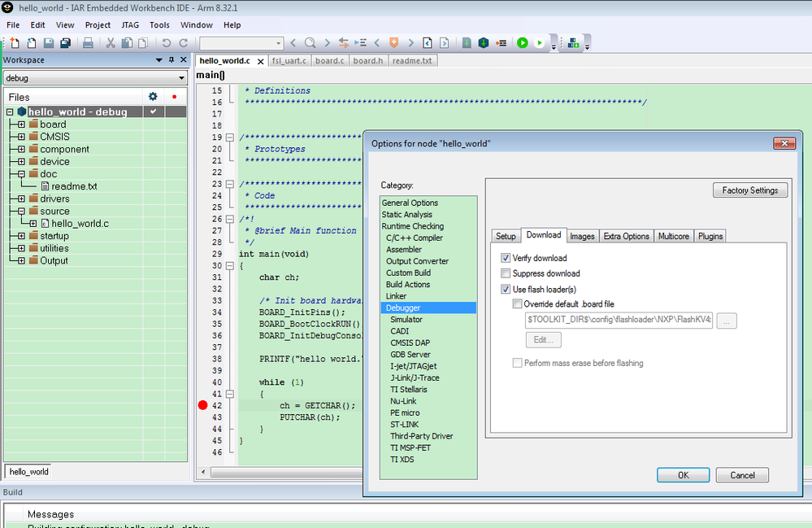The height and width of the screenshot is (528, 812).
Task: Toggle the Use flash loader(s) checkbox
Action: pyautogui.click(x=506, y=289)
